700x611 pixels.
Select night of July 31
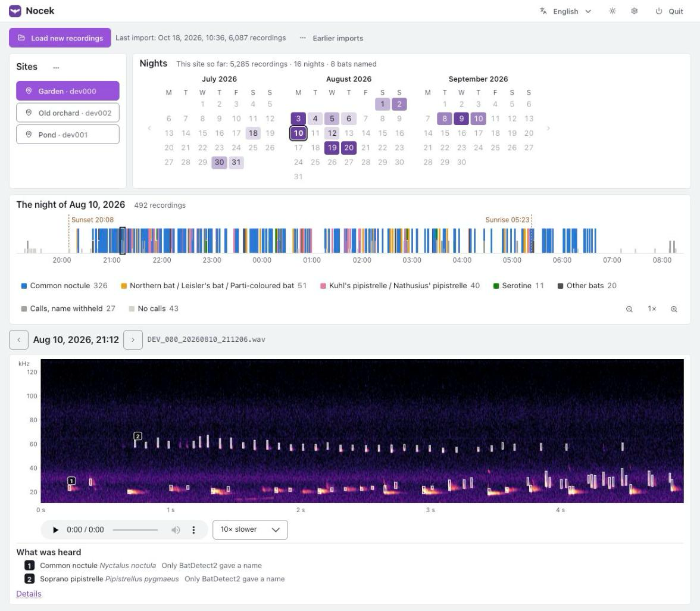[x=236, y=162]
